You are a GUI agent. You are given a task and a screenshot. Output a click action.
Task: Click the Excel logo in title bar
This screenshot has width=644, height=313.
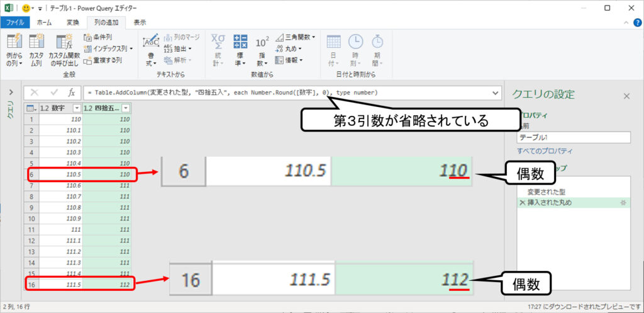[9, 8]
